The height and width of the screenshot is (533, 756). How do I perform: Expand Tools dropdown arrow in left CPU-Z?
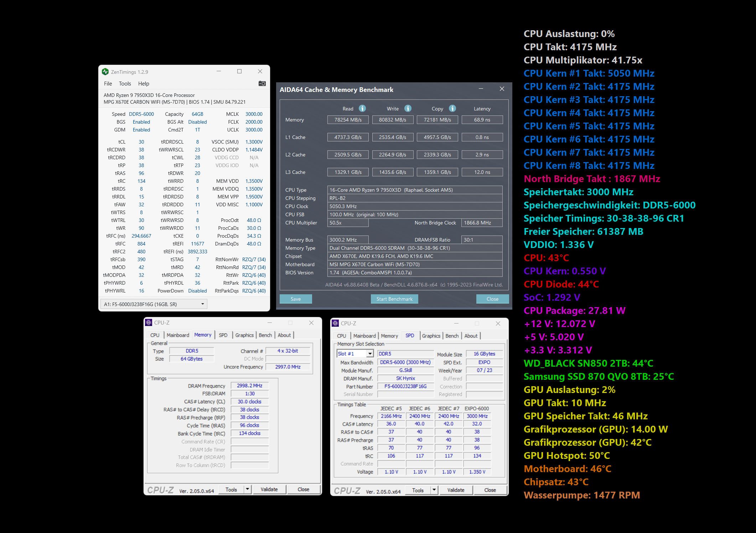[x=248, y=489]
